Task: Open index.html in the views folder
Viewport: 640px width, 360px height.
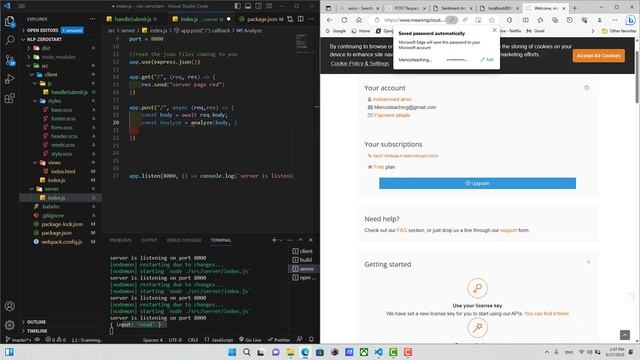Action: 60,171
